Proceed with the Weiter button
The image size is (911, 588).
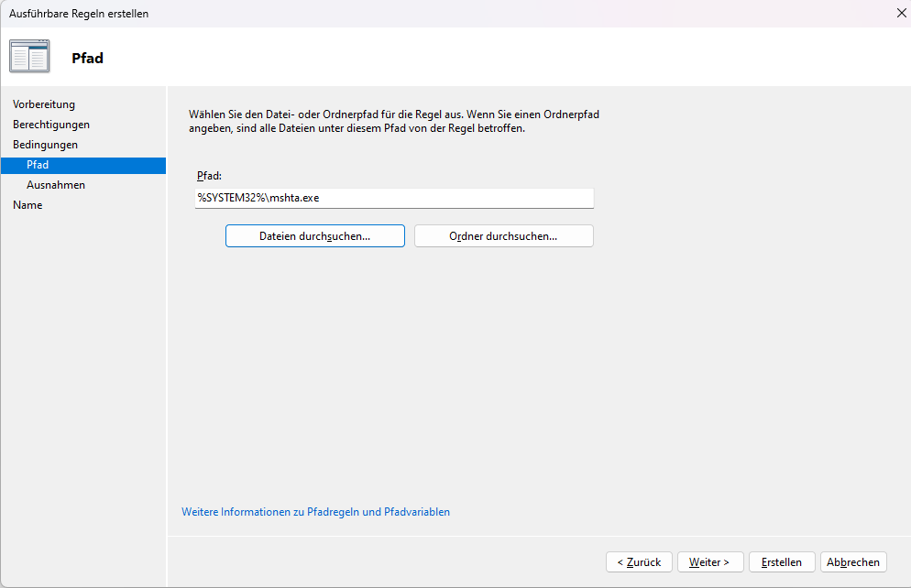pyautogui.click(x=709, y=562)
